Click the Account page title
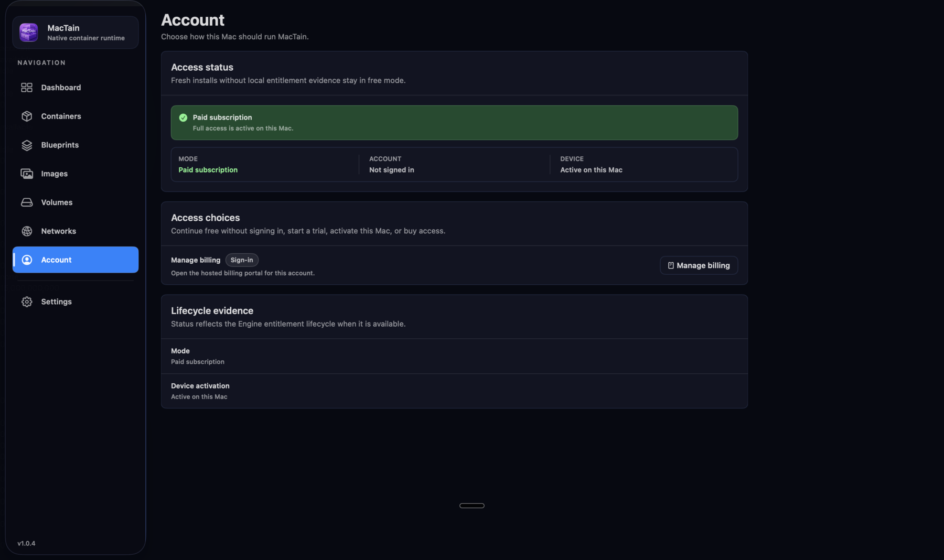Viewport: 944px width, 560px height. (x=192, y=20)
